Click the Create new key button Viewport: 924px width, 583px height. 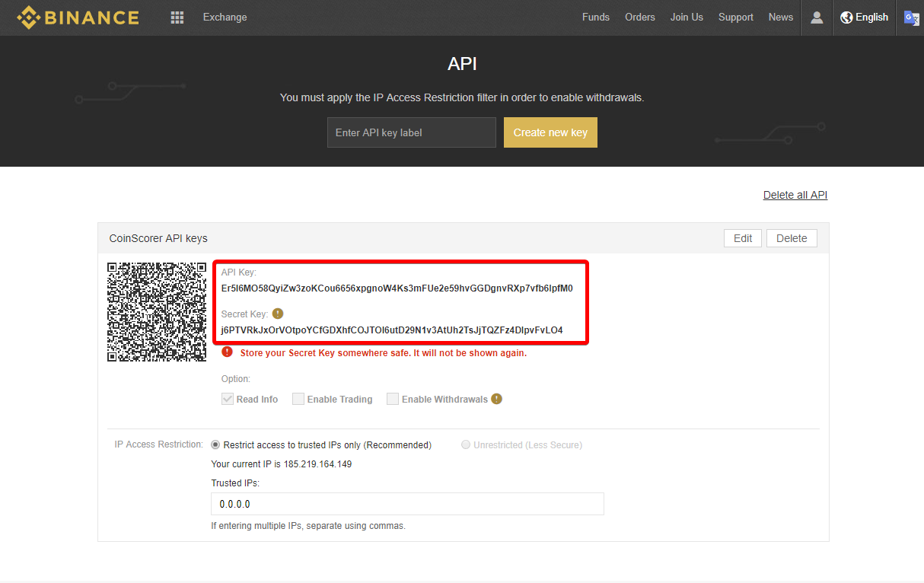pos(550,132)
